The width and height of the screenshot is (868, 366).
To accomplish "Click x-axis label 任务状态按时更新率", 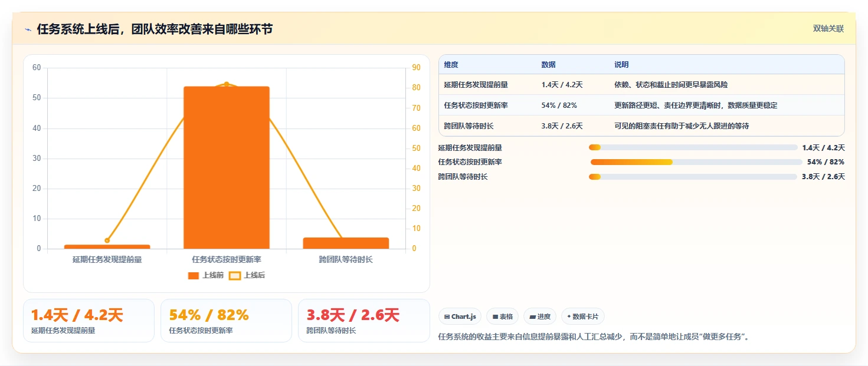I will point(227,259).
